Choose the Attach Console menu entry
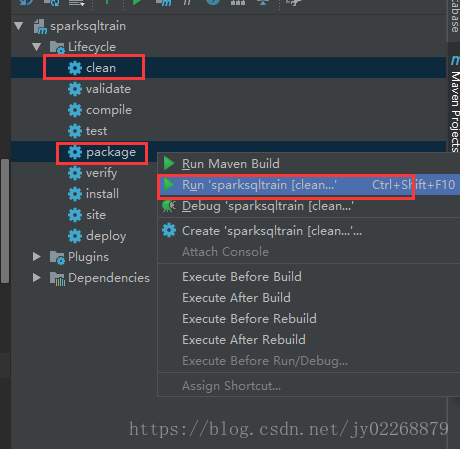The image size is (460, 449). click(x=309, y=252)
